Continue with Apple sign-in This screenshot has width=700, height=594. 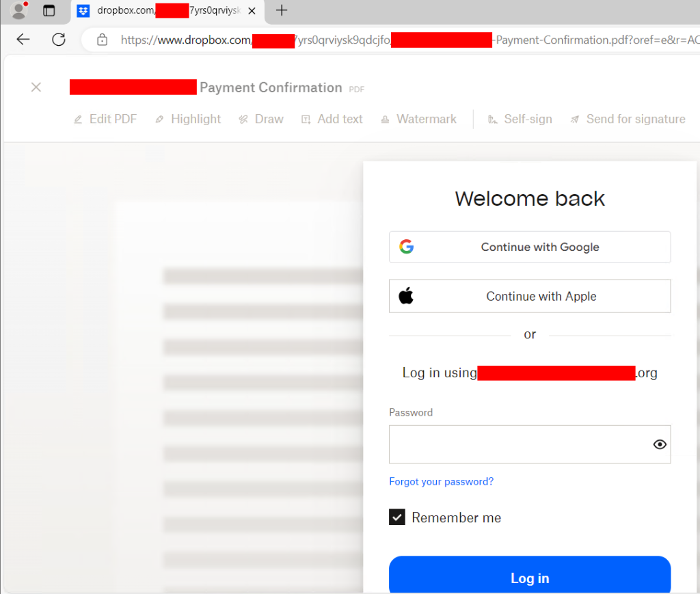[x=530, y=296]
